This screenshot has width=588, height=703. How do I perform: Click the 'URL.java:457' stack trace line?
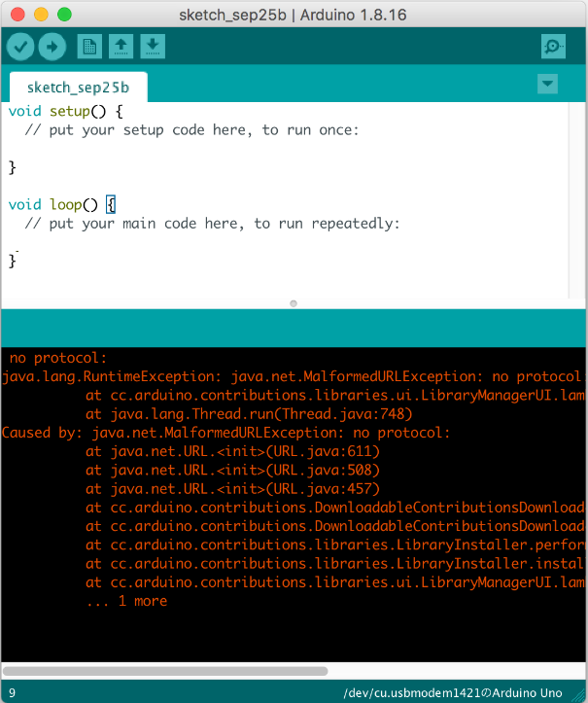pyautogui.click(x=232, y=489)
